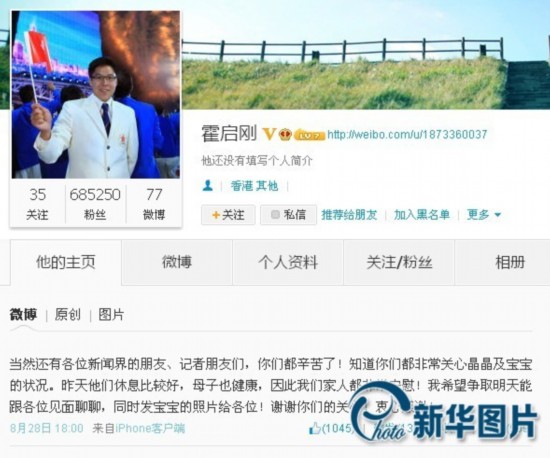Click the crown membership icon
This screenshot has height=458, width=550.
(286, 134)
